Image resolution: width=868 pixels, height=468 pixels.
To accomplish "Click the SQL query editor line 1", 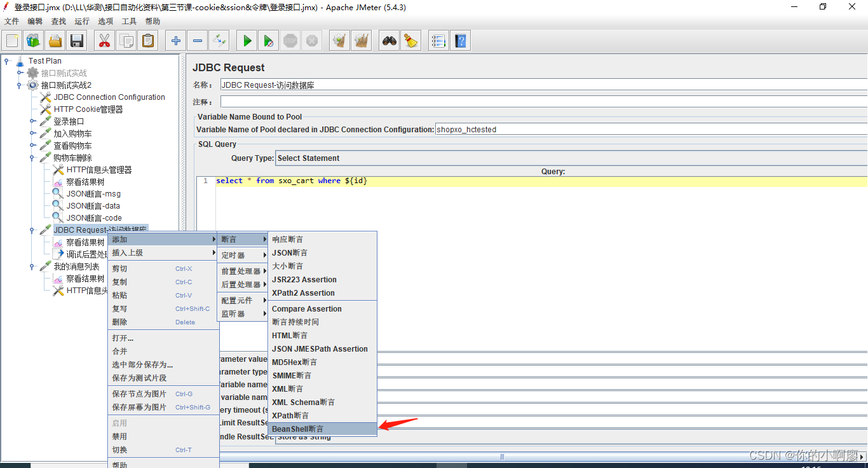I will pyautogui.click(x=541, y=181).
